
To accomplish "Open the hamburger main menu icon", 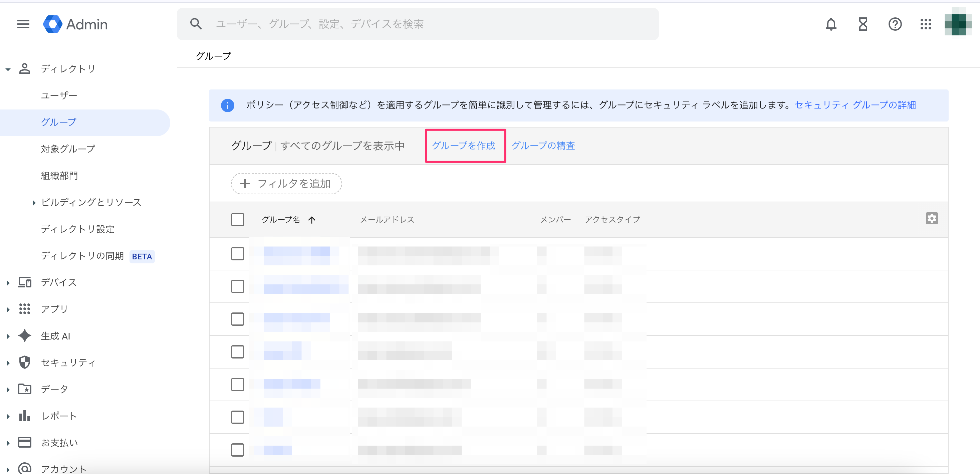I will [x=23, y=24].
